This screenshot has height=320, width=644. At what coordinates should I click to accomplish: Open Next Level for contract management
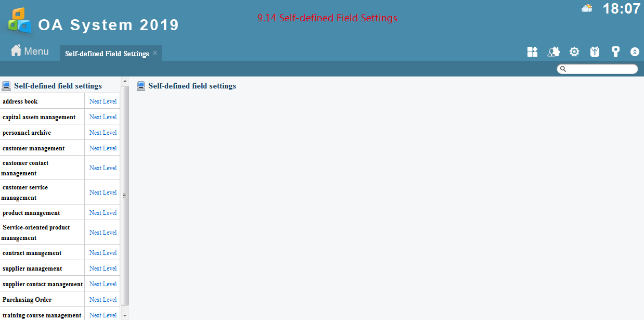pos(103,253)
